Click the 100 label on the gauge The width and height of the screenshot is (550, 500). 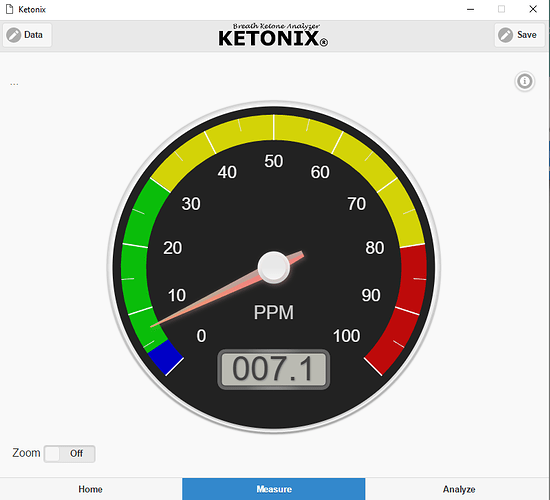346,336
